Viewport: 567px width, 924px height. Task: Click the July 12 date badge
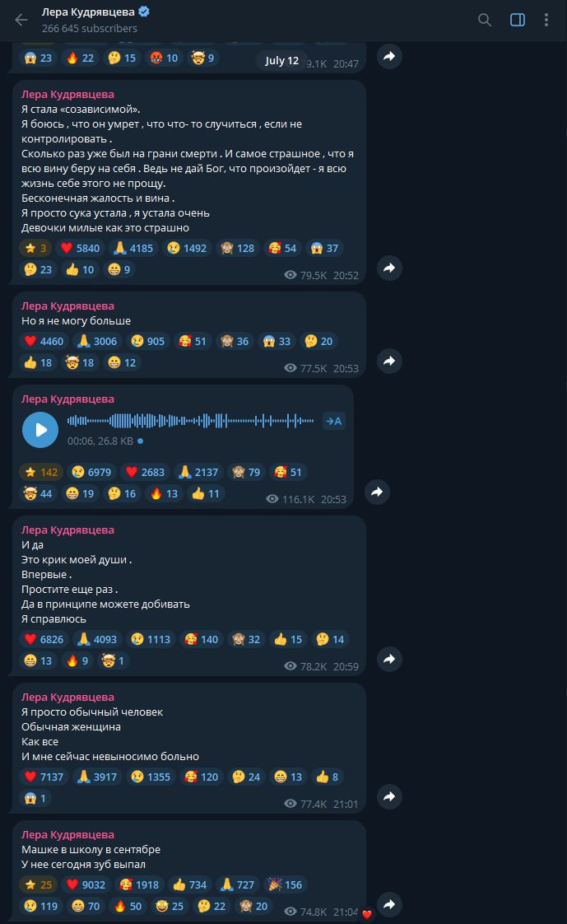click(x=281, y=61)
